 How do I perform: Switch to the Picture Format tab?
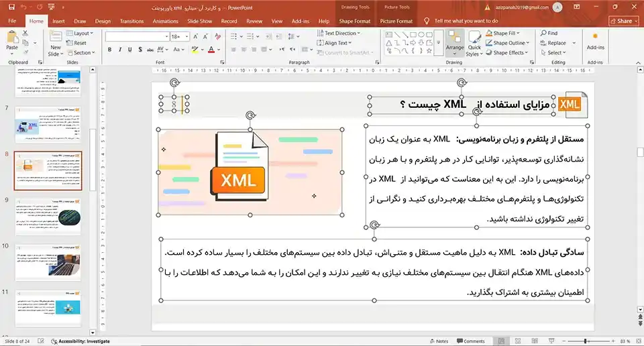[396, 21]
